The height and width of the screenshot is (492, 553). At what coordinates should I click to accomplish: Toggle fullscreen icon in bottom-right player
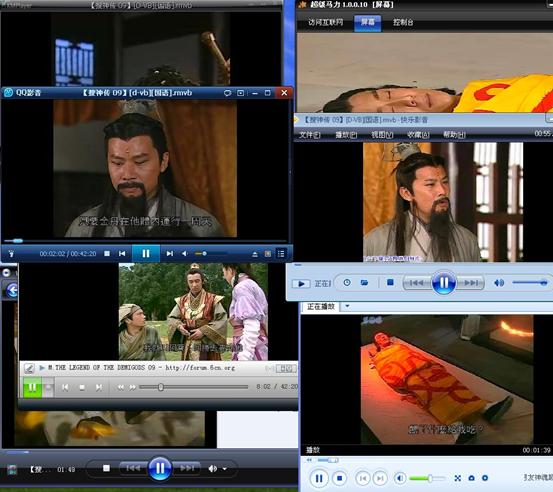click(458, 479)
